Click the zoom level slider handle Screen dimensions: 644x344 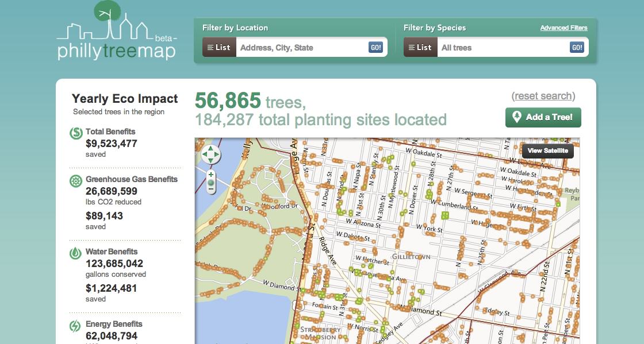click(x=211, y=183)
